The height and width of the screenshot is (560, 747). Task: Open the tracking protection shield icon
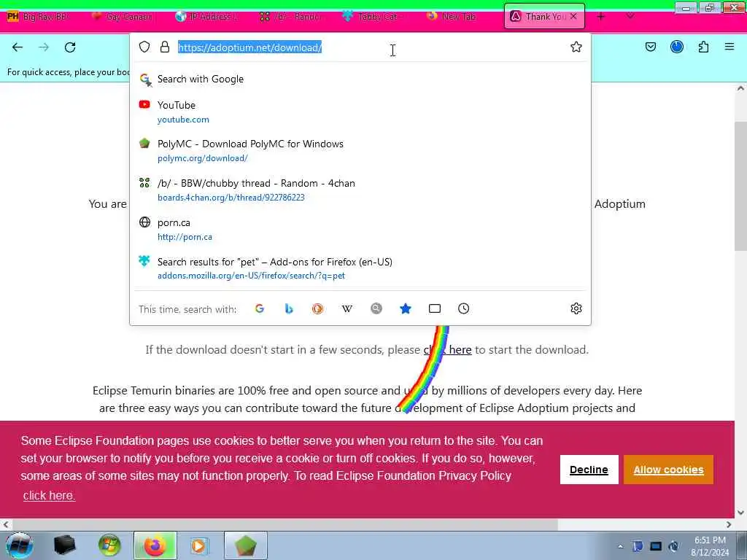pos(144,47)
